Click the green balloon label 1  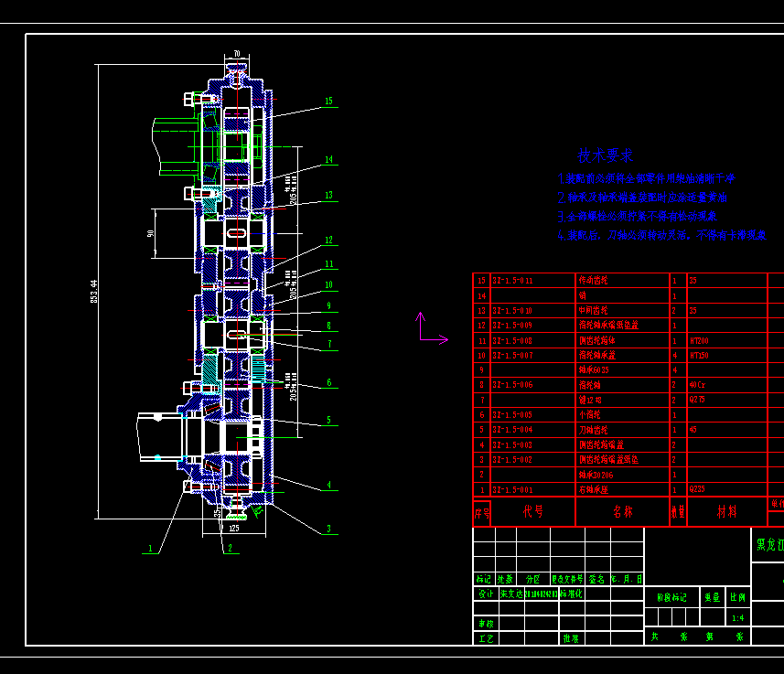(150, 549)
